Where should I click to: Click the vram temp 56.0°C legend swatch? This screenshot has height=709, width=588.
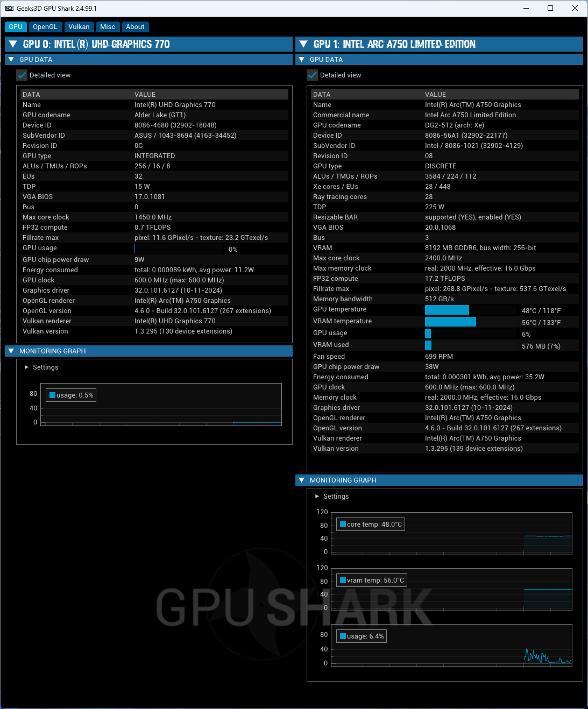343,580
